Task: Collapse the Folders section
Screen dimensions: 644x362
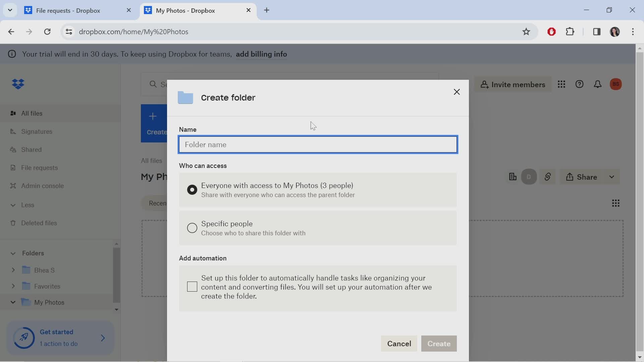Action: tap(13, 253)
